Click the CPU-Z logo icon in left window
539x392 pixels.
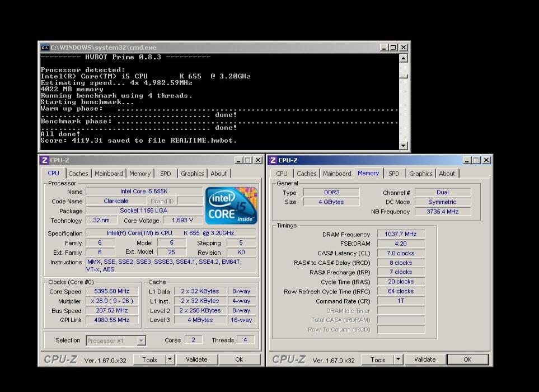44,160
